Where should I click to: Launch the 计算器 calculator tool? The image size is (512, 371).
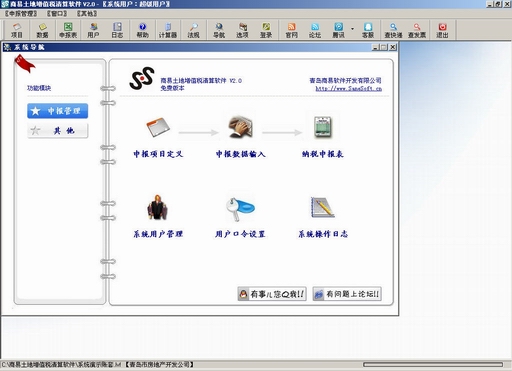pyautogui.click(x=168, y=30)
